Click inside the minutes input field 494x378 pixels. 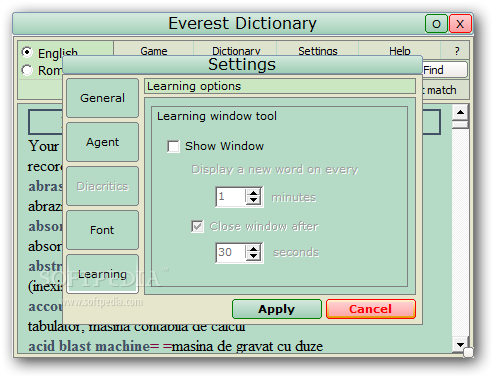point(231,197)
